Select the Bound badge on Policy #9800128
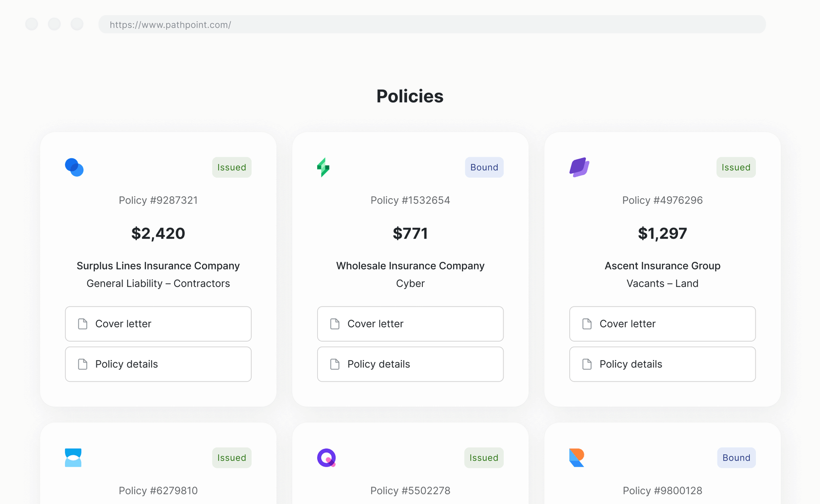Screen dimensions: 820x504 [736, 457]
